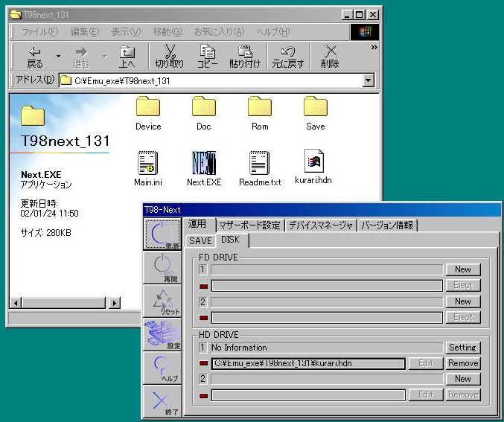
Task: Select the Doc folder
Action: tap(204, 113)
